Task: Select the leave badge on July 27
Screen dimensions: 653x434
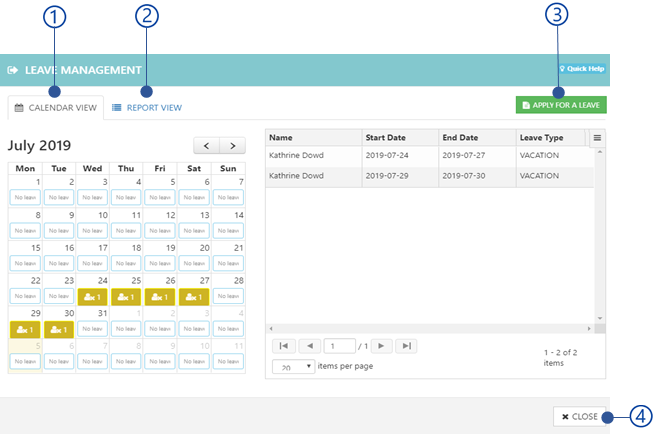Action: point(194,297)
